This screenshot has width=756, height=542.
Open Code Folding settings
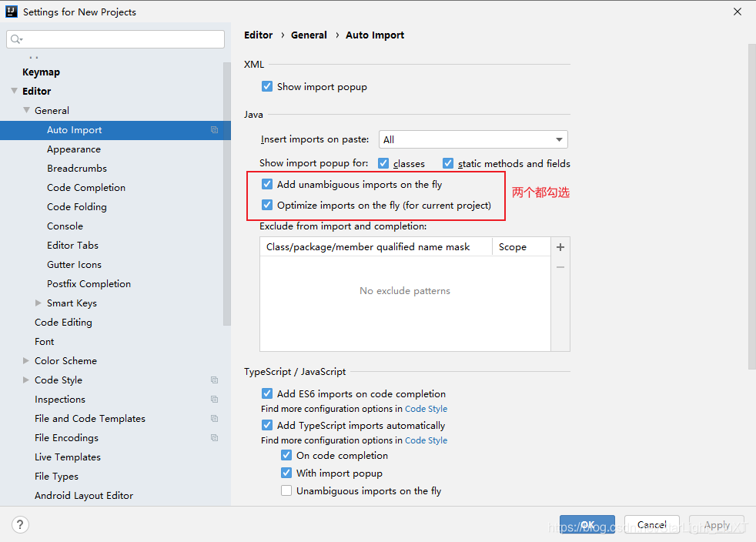click(x=77, y=207)
